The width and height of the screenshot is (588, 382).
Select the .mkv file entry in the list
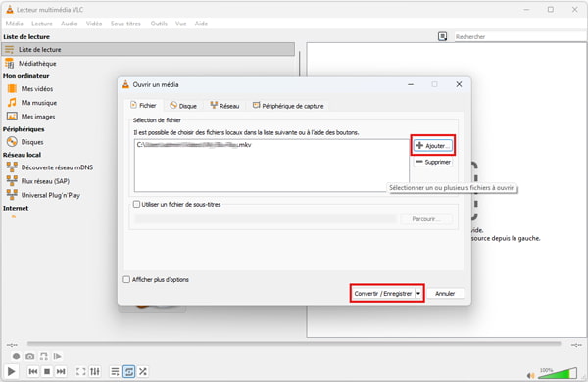[194, 145]
